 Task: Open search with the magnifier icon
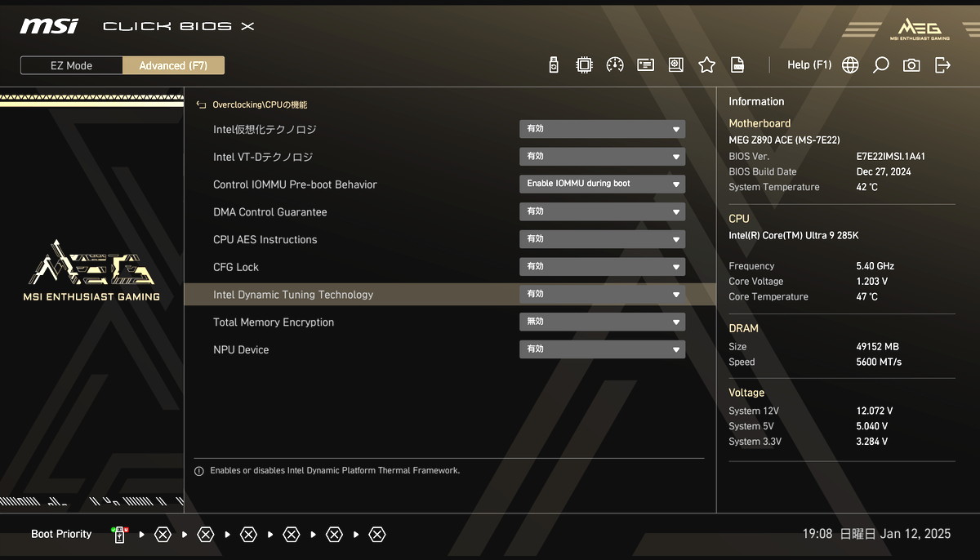(x=880, y=65)
